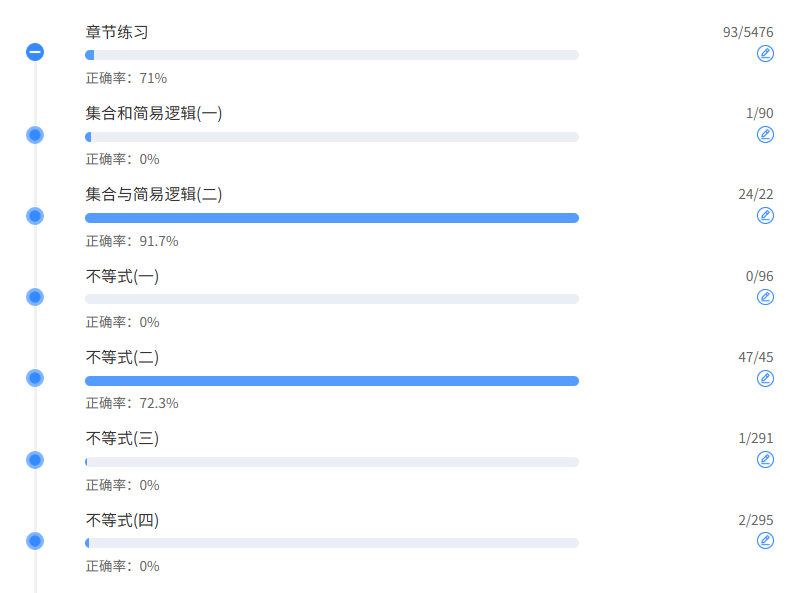Viewport: 801px width, 593px height.
Task: Click the 不等式(四) timeline node
Action: 35,541
